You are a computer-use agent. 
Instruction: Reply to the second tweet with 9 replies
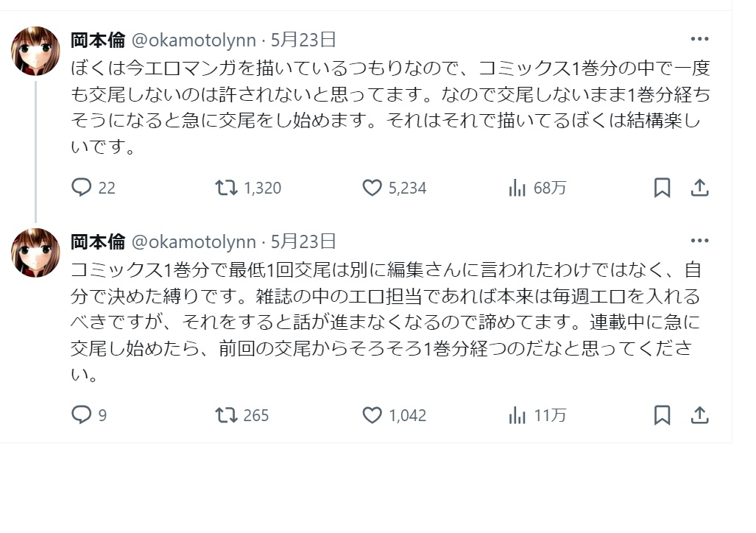[81, 415]
